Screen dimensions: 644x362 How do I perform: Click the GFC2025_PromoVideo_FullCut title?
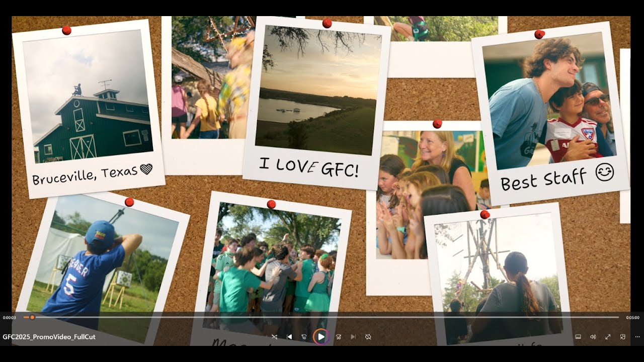click(49, 337)
